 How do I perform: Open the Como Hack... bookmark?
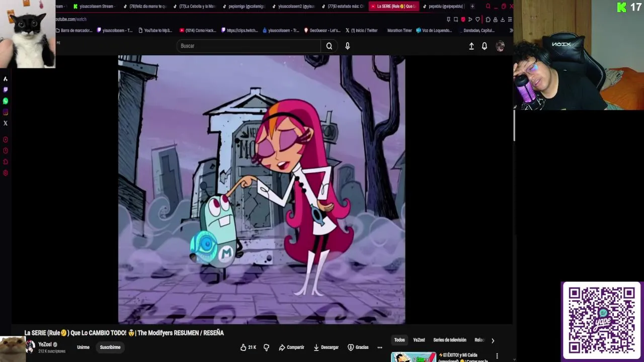tap(198, 31)
